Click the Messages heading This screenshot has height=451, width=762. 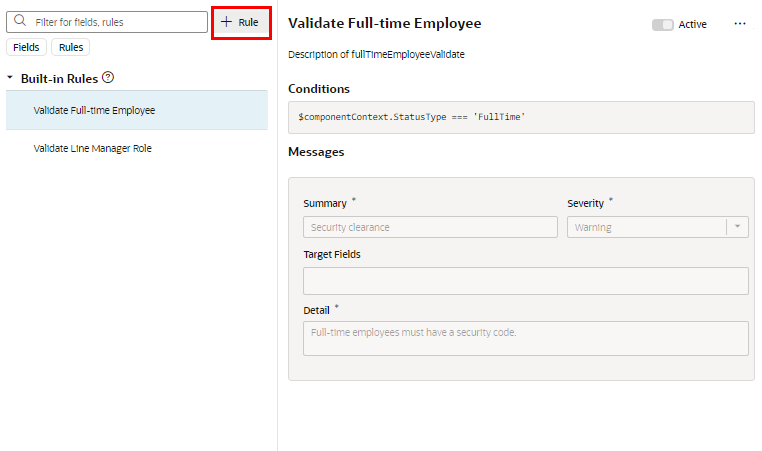(316, 152)
